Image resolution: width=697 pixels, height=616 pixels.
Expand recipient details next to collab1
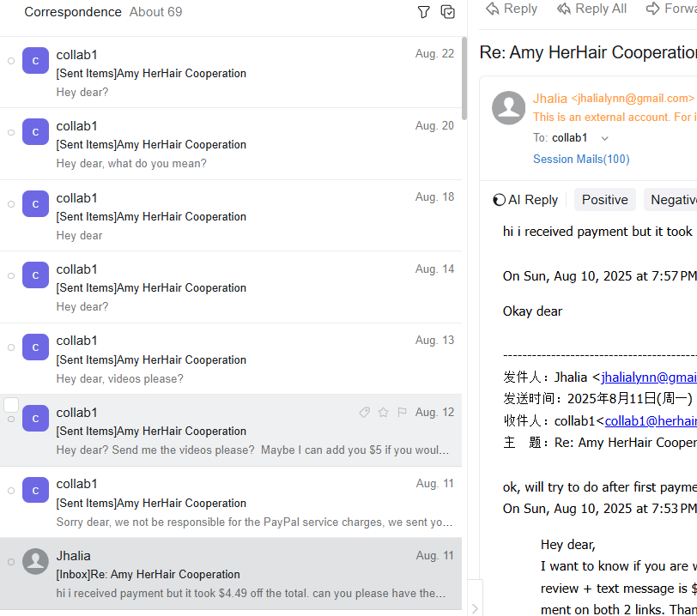point(604,138)
